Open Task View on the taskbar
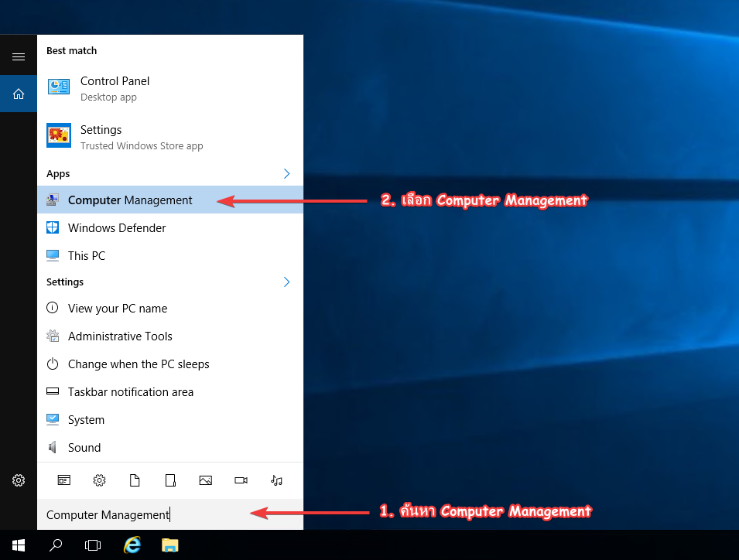The height and width of the screenshot is (560, 739). 93,545
